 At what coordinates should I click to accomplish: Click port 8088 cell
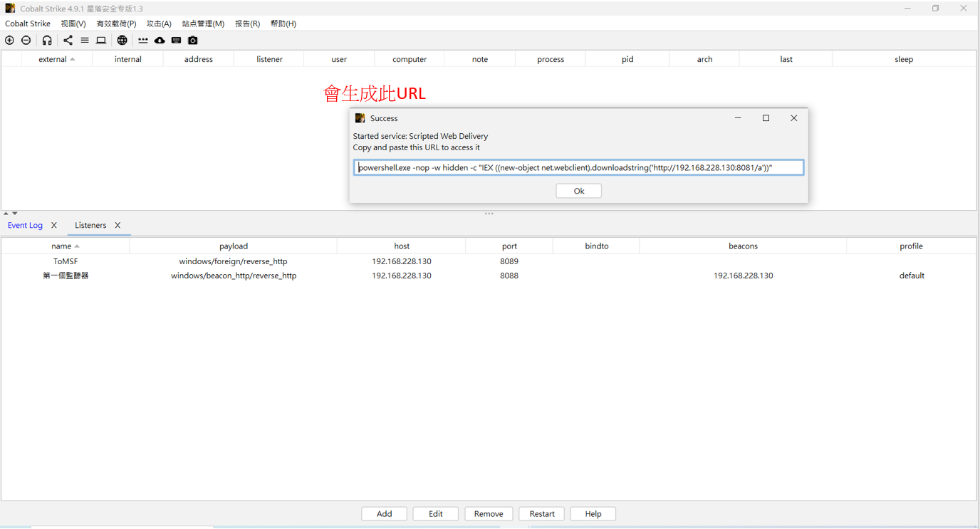[509, 276]
